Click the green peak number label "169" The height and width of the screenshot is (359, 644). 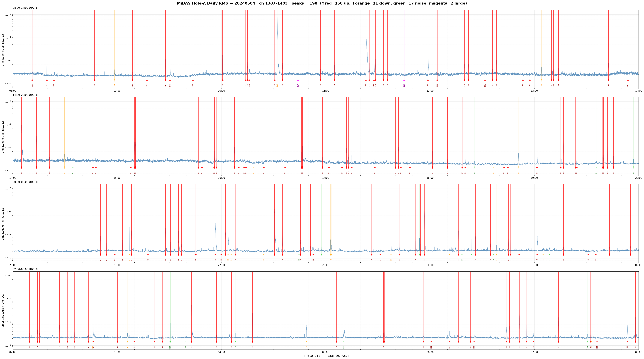coord(186,347)
